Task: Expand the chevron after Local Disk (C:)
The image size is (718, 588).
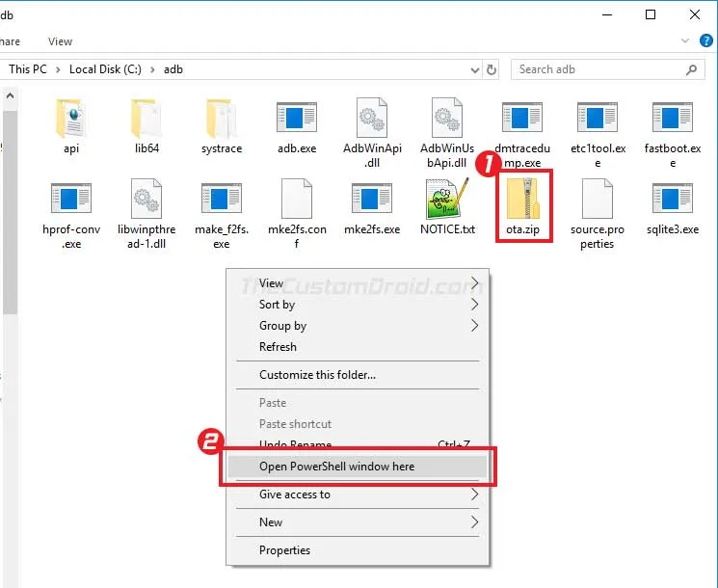Action: (x=152, y=69)
